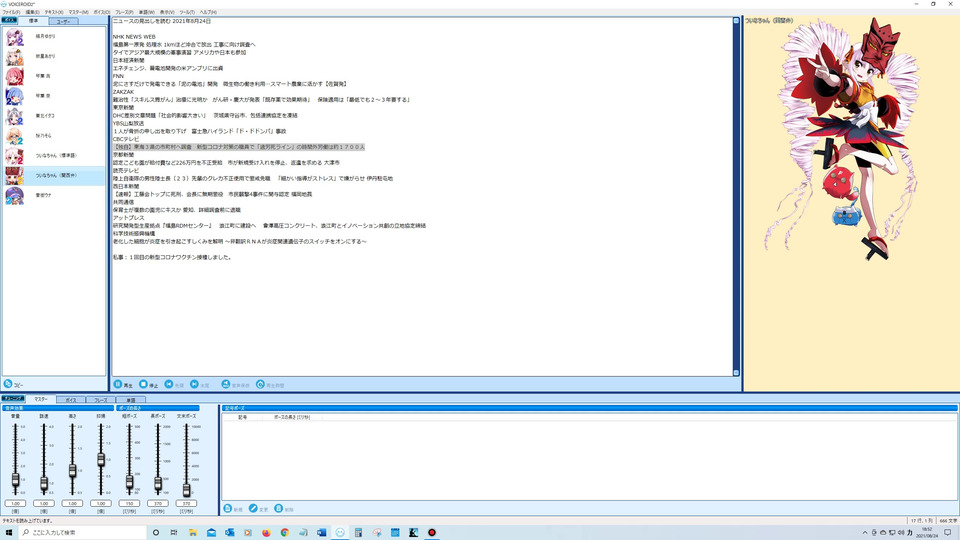Open Word from the taskbar
The width and height of the screenshot is (960, 540).
(x=321, y=533)
